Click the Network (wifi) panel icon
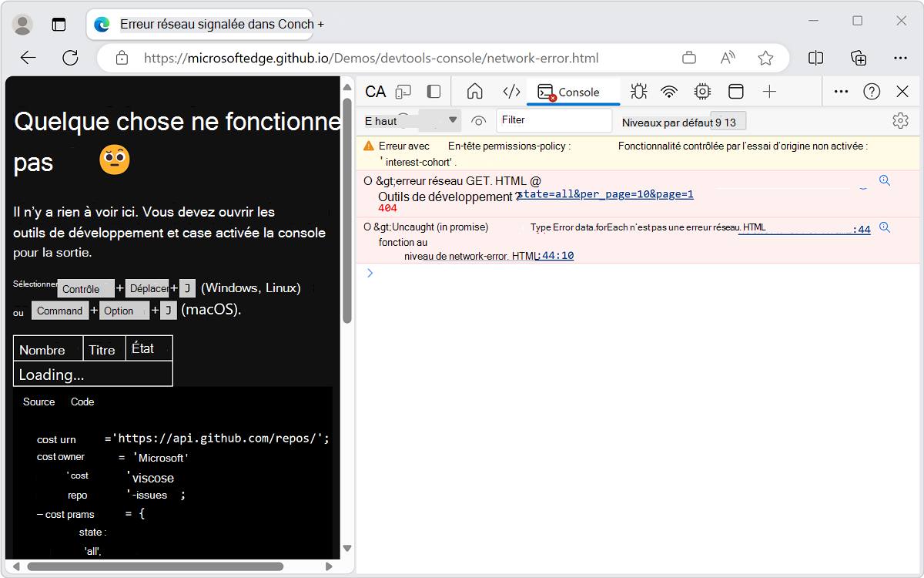The width and height of the screenshot is (924, 578). point(669,91)
